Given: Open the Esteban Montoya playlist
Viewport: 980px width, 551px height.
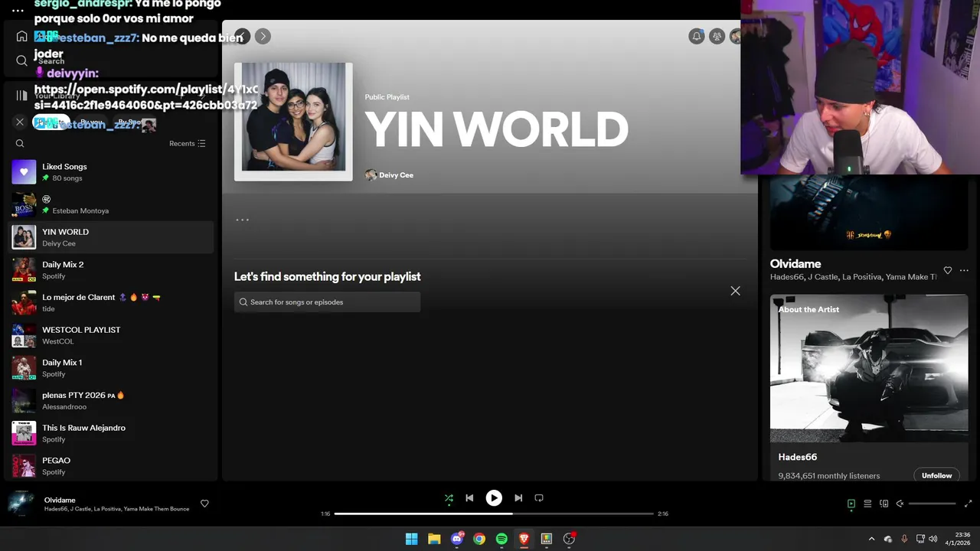Looking at the screenshot, I should click(x=111, y=204).
